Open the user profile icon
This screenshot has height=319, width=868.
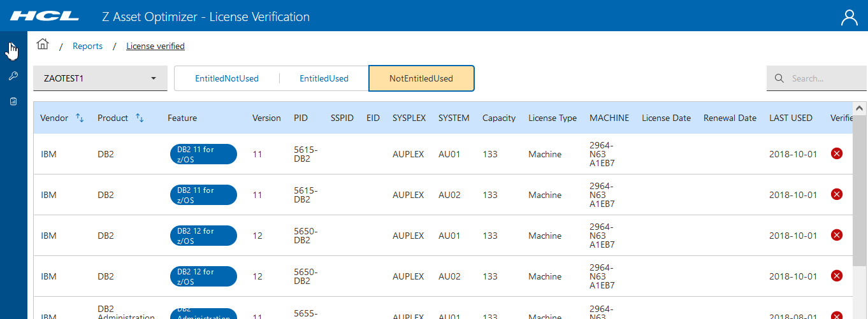pyautogui.click(x=850, y=17)
